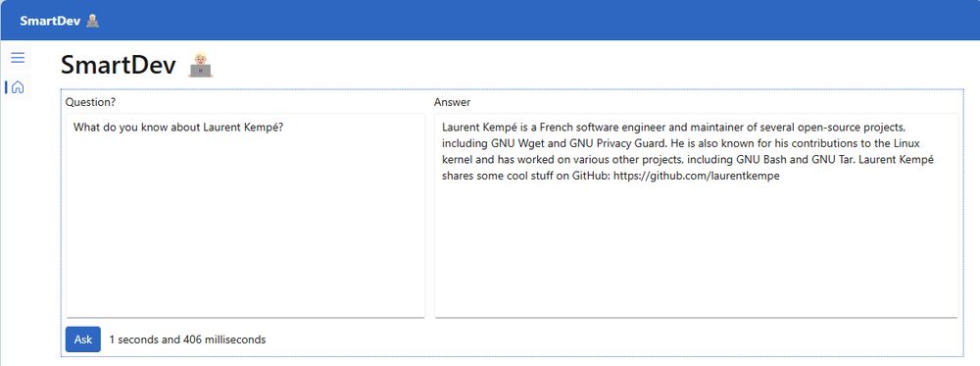The image size is (980, 366).
Task: Click the large SmartDev page heading
Action: [119, 65]
